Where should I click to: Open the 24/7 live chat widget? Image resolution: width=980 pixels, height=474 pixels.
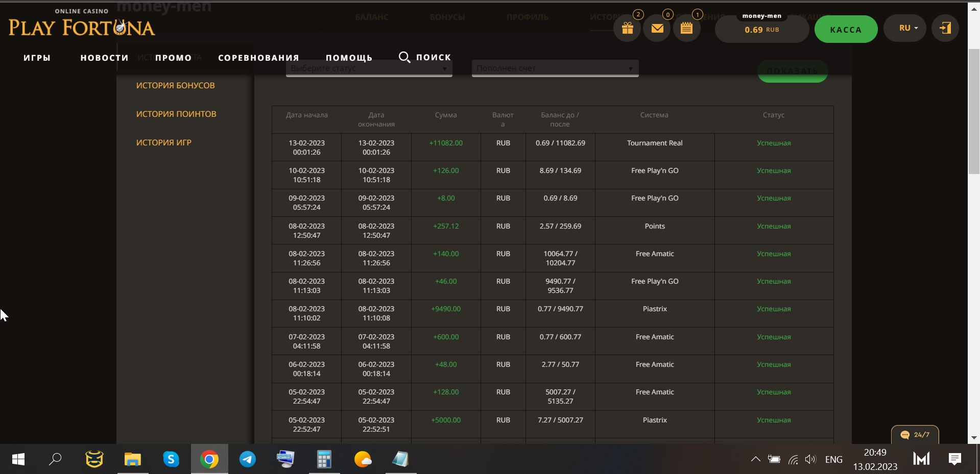pos(915,435)
